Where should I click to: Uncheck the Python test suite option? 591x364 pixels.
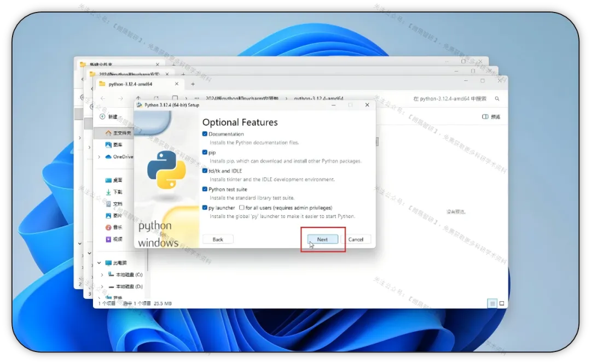point(205,189)
